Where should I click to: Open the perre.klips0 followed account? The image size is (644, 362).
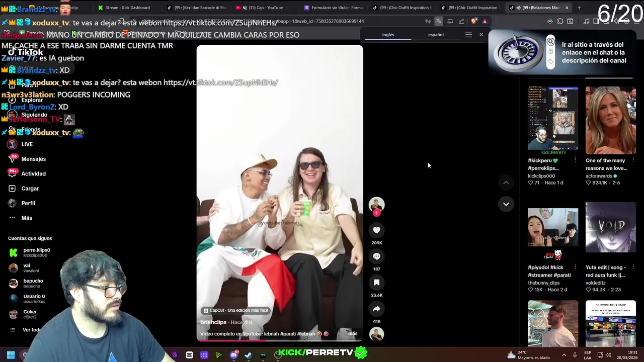pos(30,252)
